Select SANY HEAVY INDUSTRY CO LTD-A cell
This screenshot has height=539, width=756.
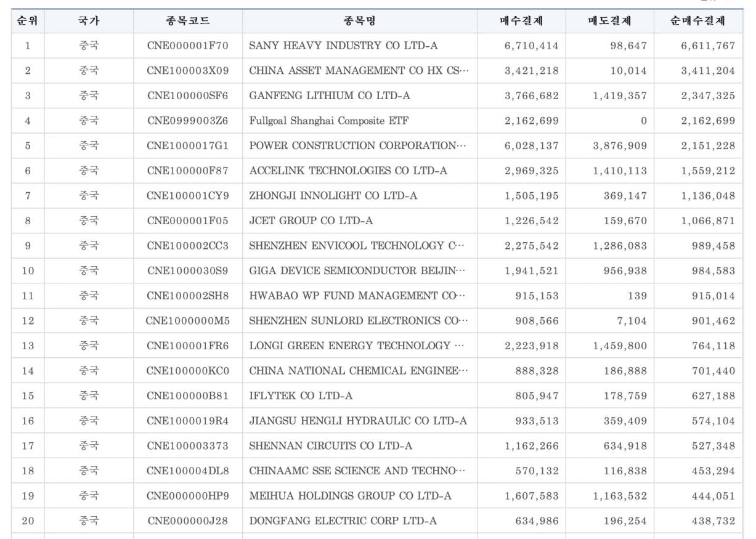(x=343, y=45)
